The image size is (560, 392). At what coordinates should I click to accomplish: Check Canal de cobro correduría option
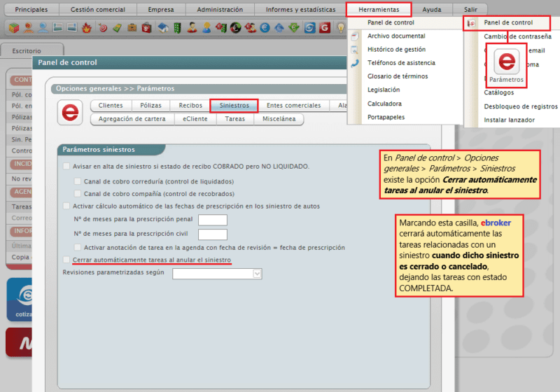tap(78, 181)
